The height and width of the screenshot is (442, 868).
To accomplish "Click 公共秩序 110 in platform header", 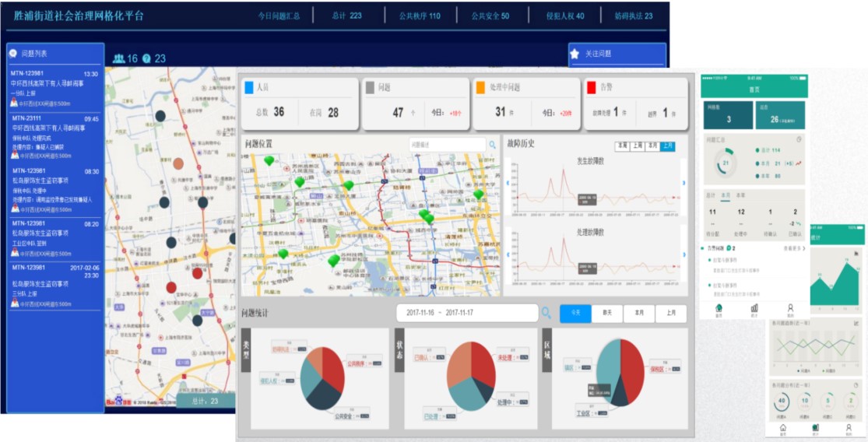I will point(420,16).
